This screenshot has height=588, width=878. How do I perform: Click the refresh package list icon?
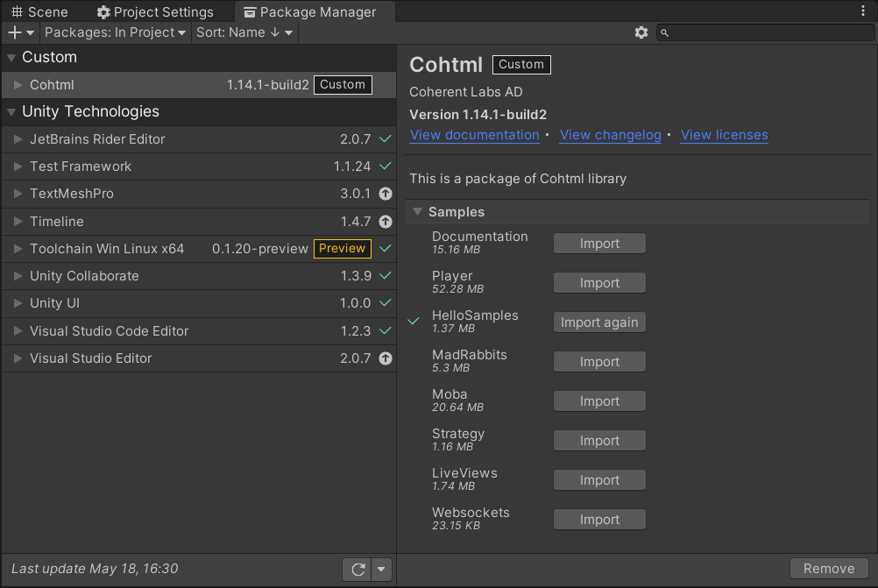(x=358, y=570)
